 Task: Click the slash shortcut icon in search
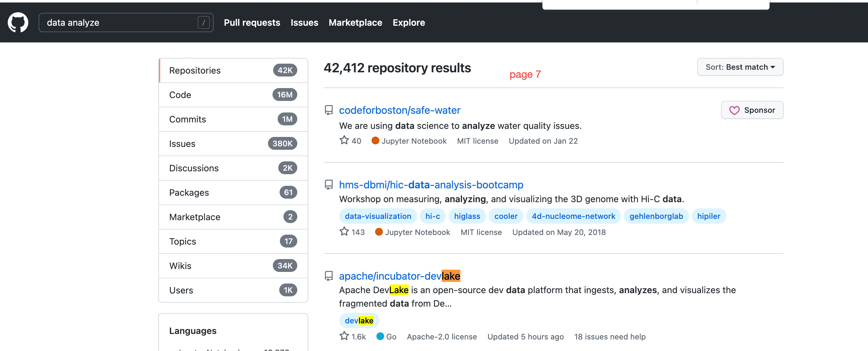pyautogui.click(x=203, y=22)
